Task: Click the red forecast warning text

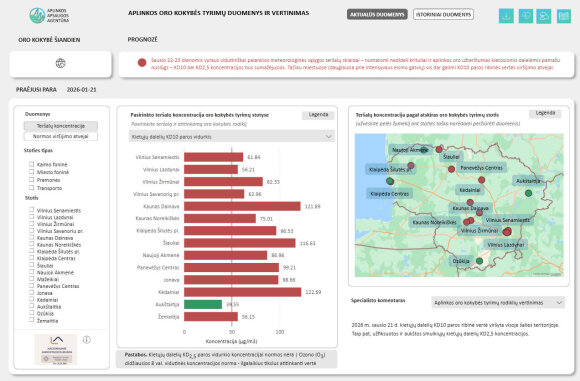Action: [355, 64]
